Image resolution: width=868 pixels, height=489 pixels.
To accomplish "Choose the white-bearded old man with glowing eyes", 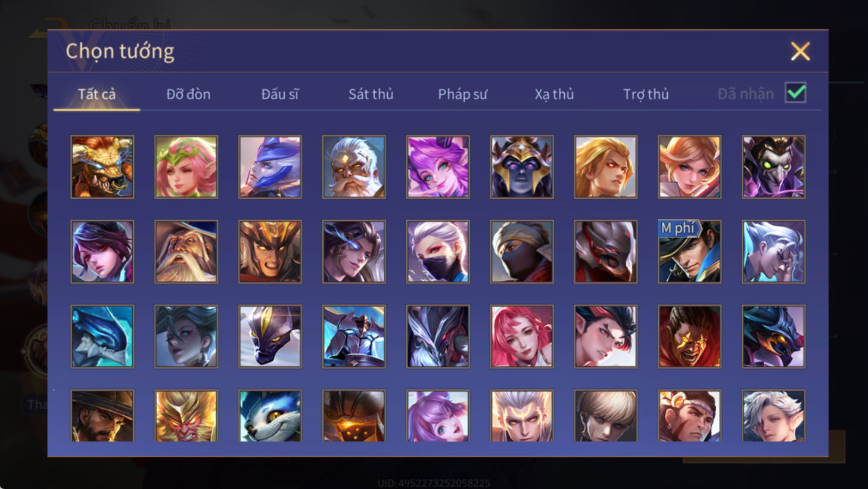I will pyautogui.click(x=354, y=167).
